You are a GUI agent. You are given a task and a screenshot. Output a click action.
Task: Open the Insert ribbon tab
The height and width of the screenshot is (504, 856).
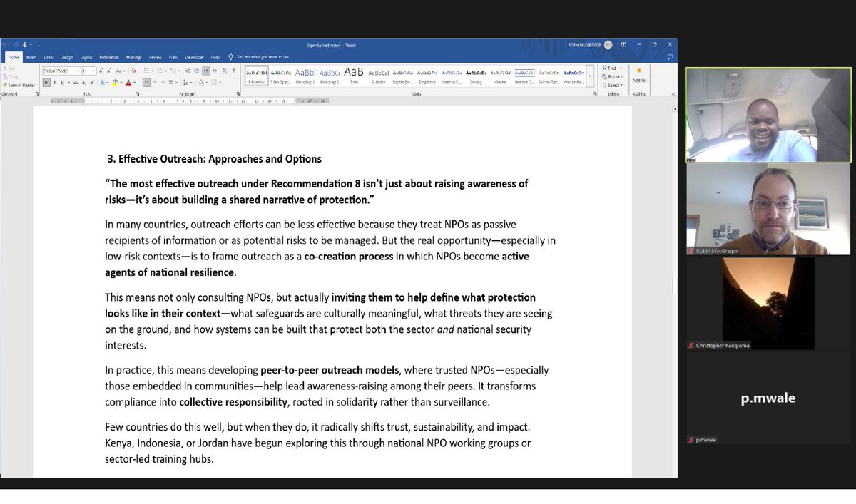pyautogui.click(x=31, y=57)
